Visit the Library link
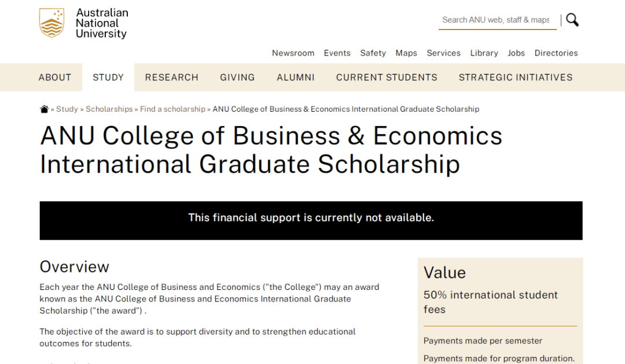Screen dimensions: 625x364 click(484, 53)
